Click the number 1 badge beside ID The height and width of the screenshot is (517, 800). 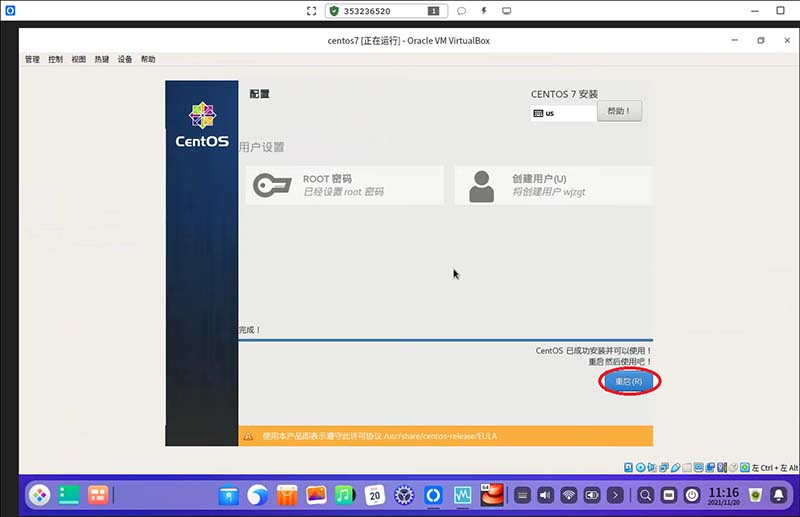coord(433,11)
